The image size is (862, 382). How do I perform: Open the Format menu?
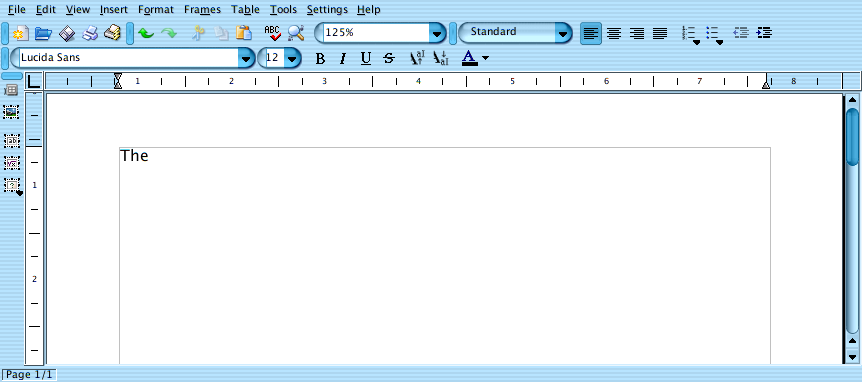pyautogui.click(x=156, y=9)
